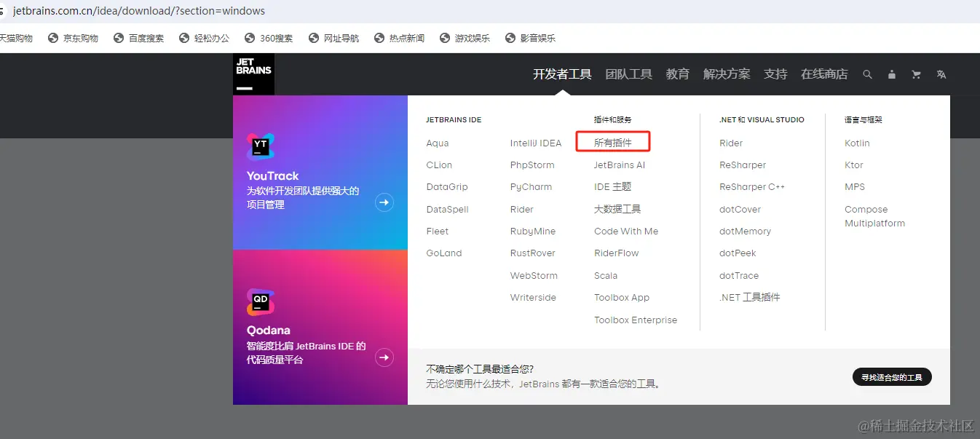This screenshot has width=980, height=439.
Task: Click the 360搜索 bookmark globe icon
Action: coord(250,38)
